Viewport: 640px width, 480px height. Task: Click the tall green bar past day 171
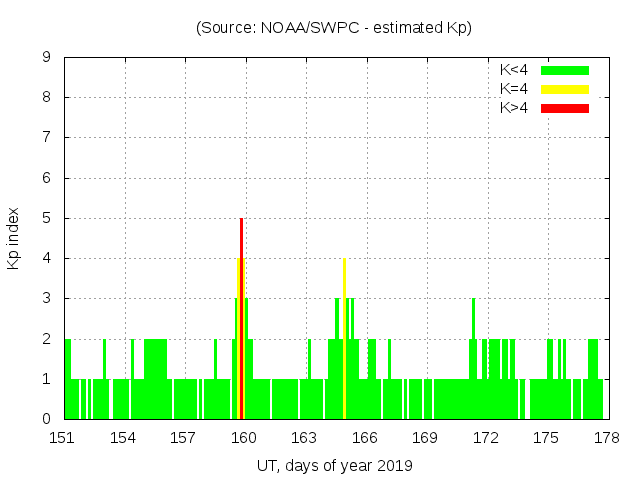(x=473, y=360)
